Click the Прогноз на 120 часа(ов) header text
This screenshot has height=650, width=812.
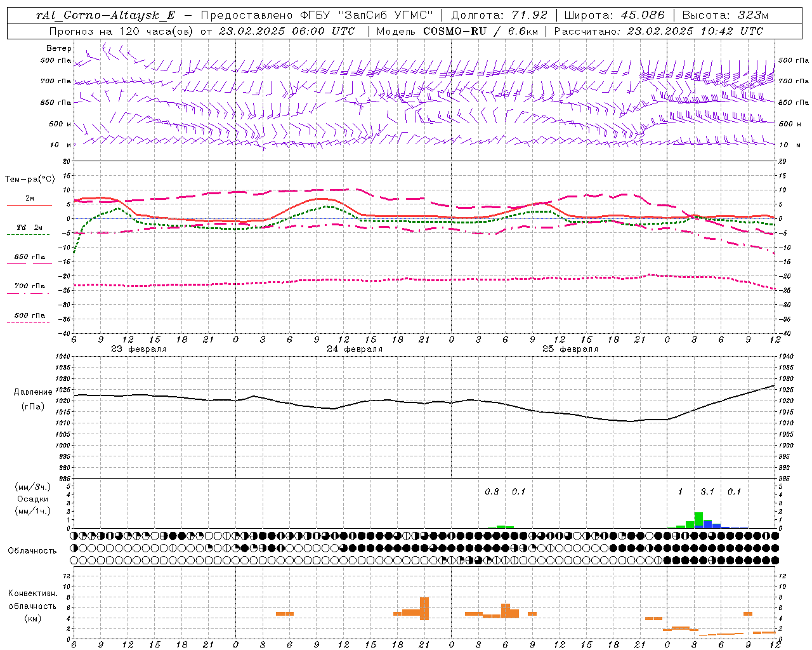(122, 31)
